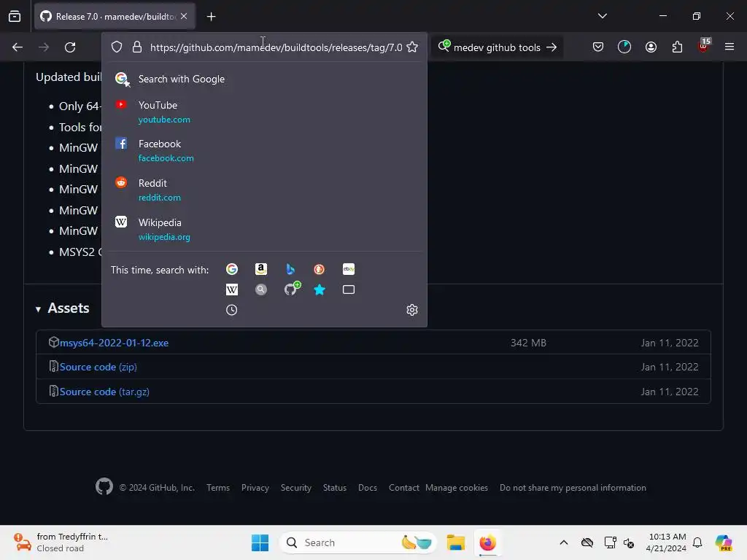This screenshot has height=560, width=747.
Task: Open Firefox View
Action: pyautogui.click(x=15, y=17)
